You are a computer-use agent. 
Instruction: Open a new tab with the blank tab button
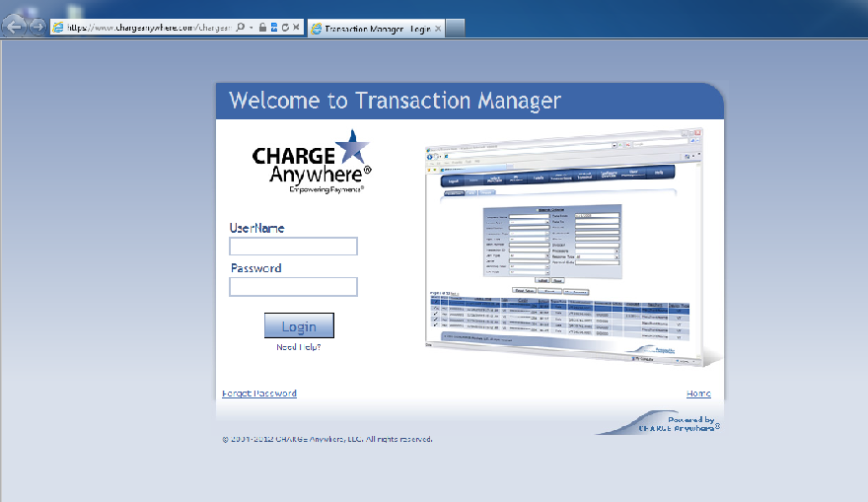point(456,29)
